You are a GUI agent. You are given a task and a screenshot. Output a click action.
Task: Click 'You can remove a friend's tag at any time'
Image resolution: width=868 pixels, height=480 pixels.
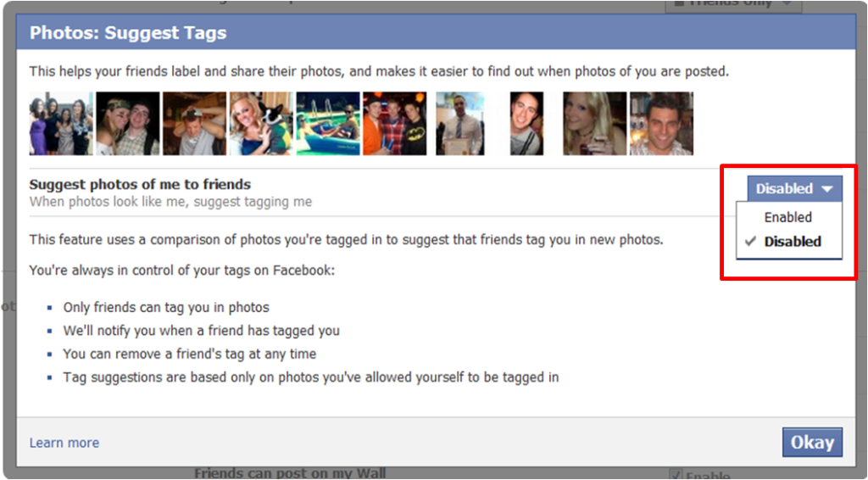click(190, 354)
